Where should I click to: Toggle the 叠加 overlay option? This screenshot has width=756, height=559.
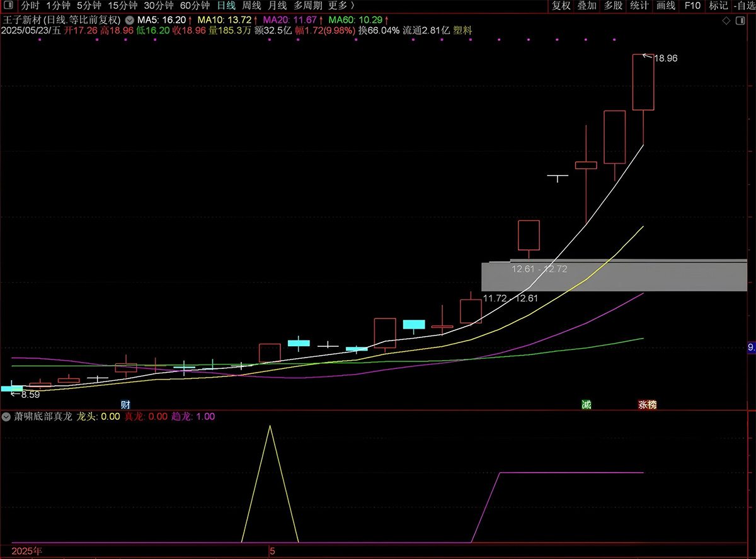tap(587, 6)
